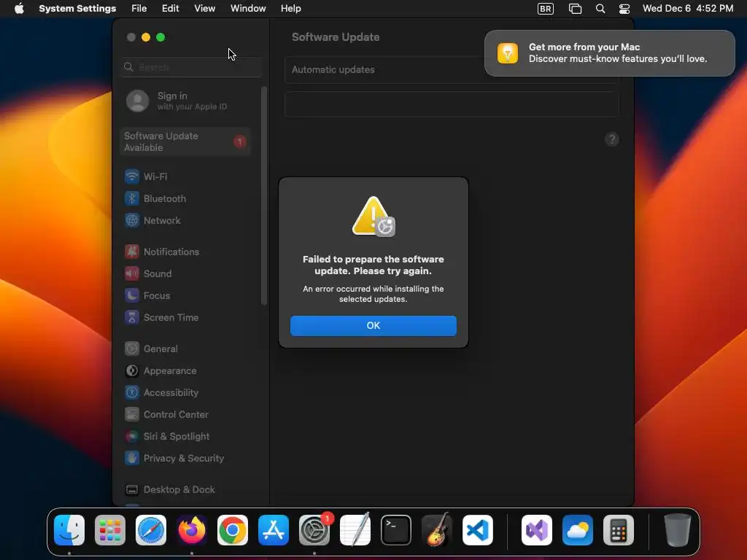This screenshot has width=747, height=560.
Task: Open Visual Studio from the Dock
Action: coord(537,530)
